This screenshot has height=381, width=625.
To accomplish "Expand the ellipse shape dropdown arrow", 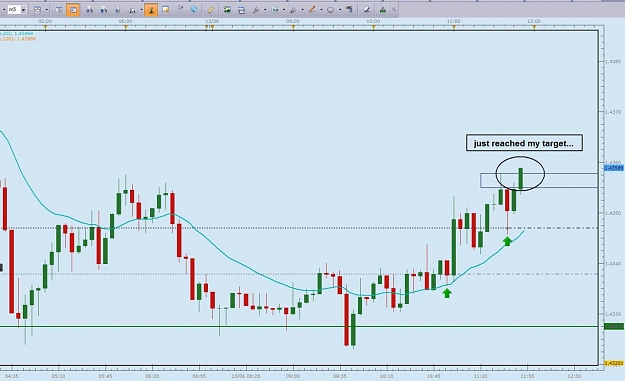I will pyautogui.click(x=340, y=10).
